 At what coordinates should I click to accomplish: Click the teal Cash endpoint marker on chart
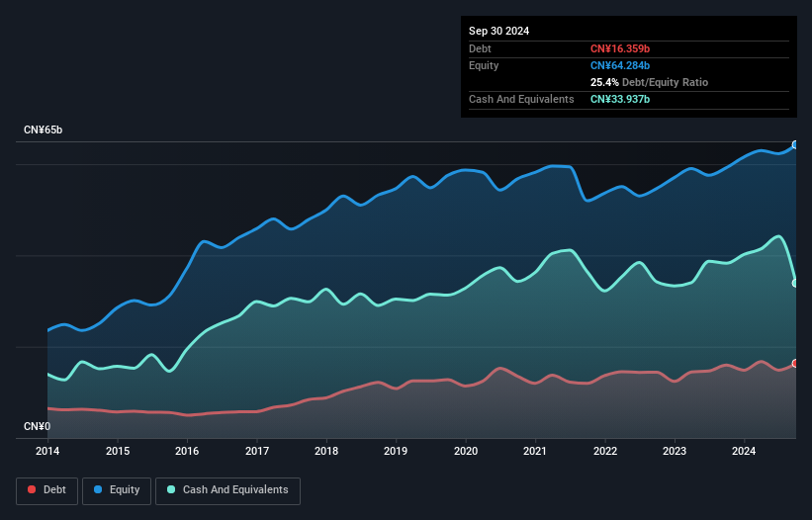point(795,284)
